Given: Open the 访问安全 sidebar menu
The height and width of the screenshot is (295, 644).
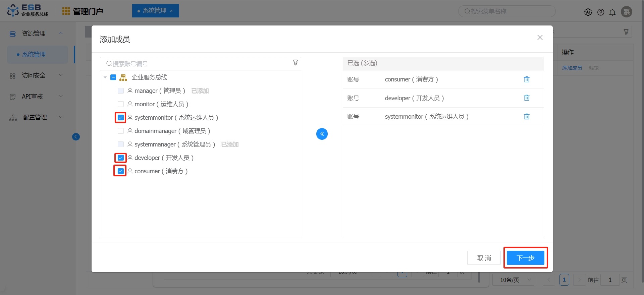Looking at the screenshot, I should [37, 75].
